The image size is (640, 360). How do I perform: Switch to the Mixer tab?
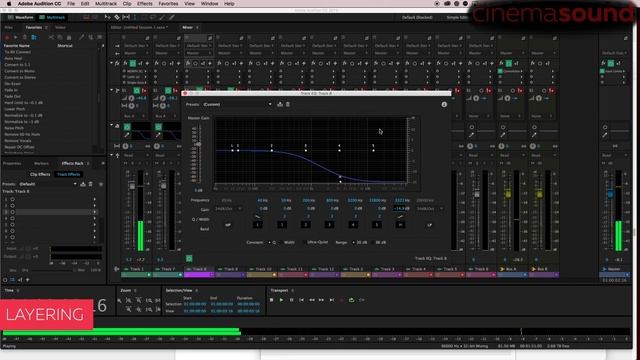tap(187, 28)
